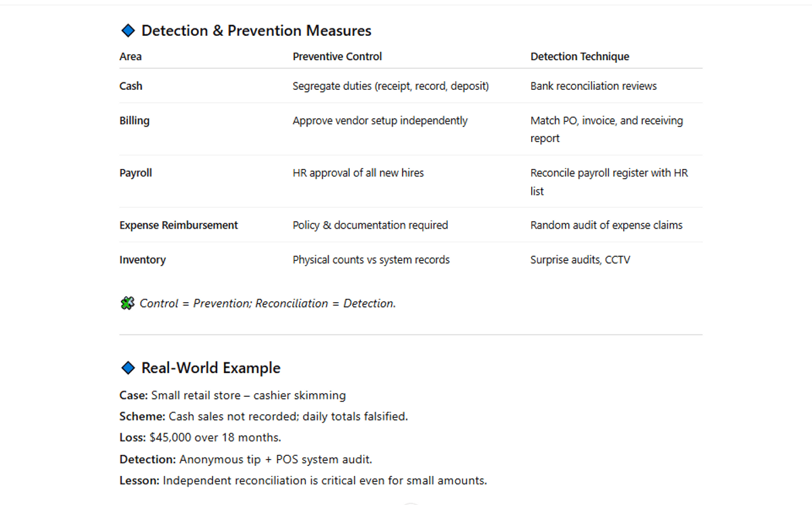The width and height of the screenshot is (812, 505).
Task: Click the Detection Technique column header
Action: coord(579,57)
